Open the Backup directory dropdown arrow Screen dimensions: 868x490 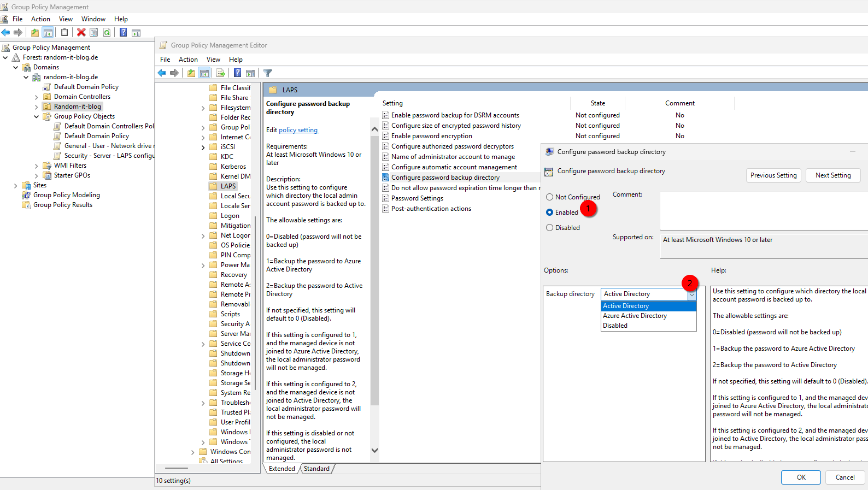click(x=692, y=294)
